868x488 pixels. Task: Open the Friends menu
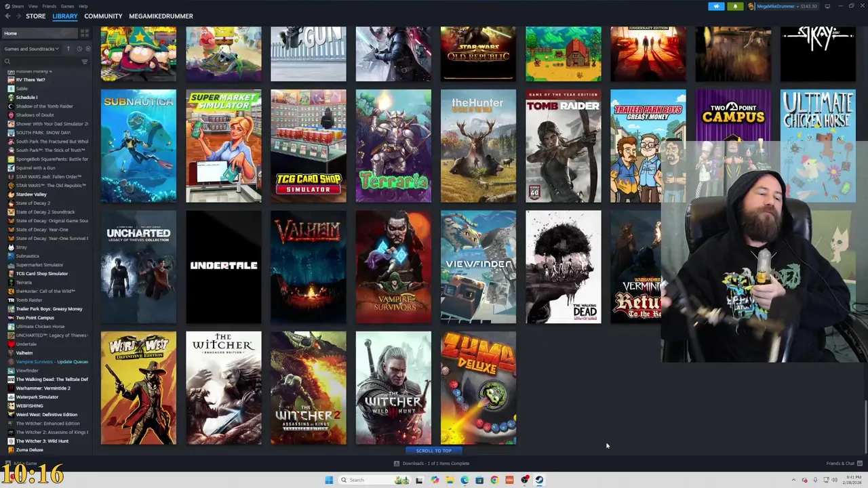(x=50, y=6)
